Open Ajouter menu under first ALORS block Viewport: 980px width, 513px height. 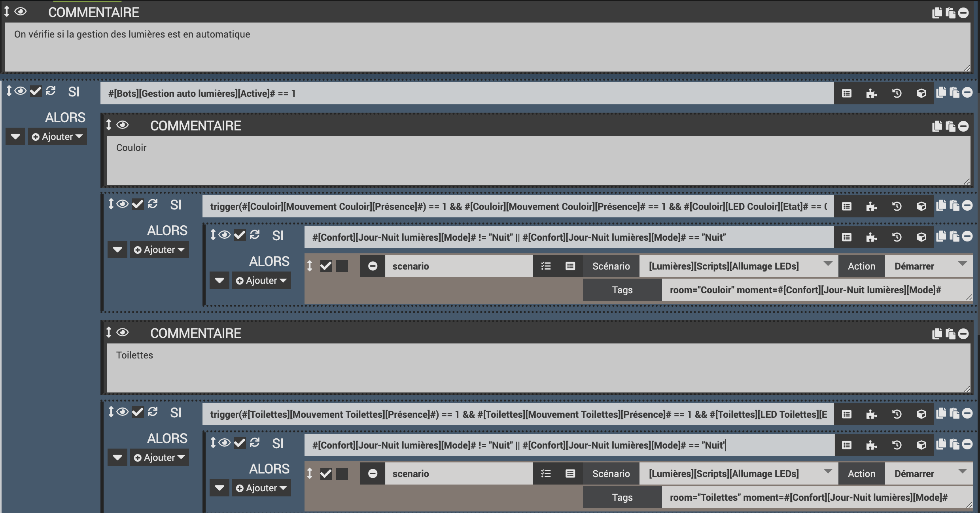pos(57,137)
